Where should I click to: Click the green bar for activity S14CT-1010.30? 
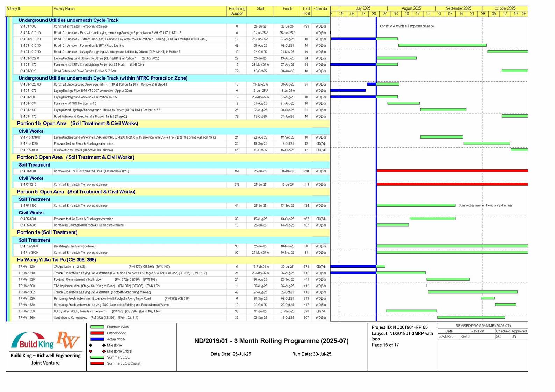442,45
